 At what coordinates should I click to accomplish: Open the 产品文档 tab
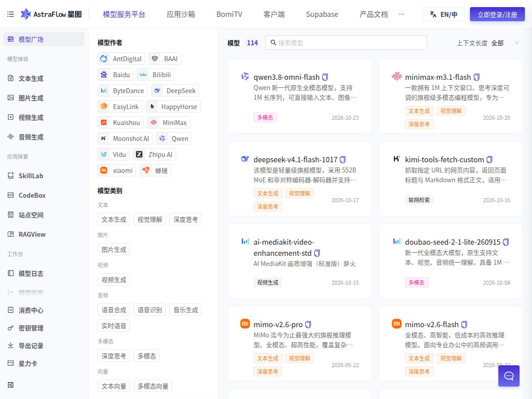[374, 14]
